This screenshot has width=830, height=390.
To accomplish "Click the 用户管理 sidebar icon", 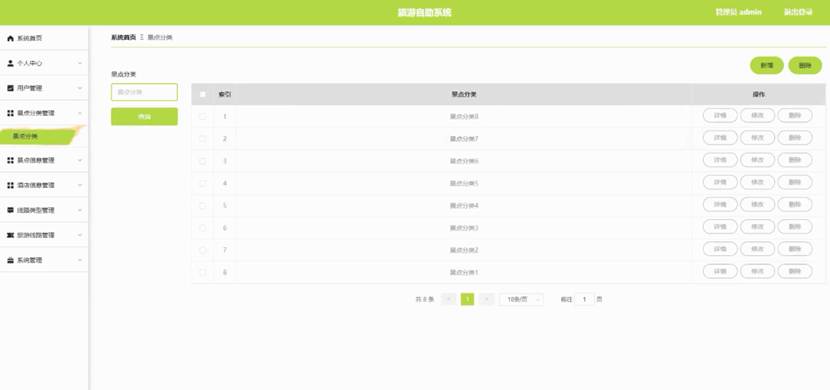I will tap(10, 88).
